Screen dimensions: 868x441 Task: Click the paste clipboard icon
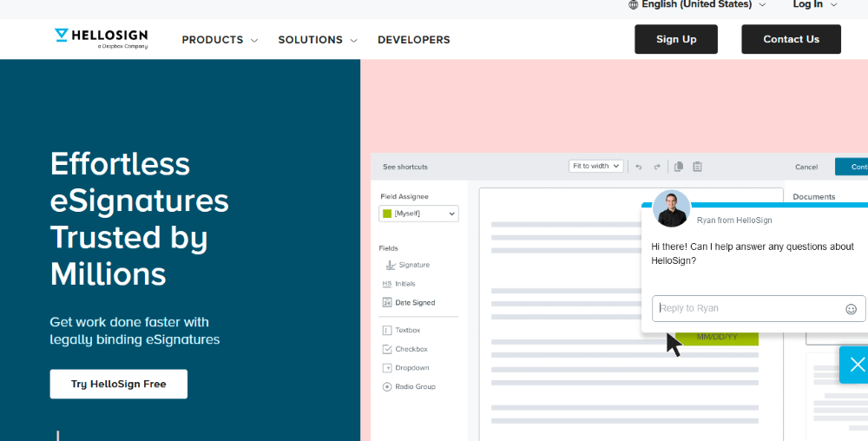pos(698,166)
